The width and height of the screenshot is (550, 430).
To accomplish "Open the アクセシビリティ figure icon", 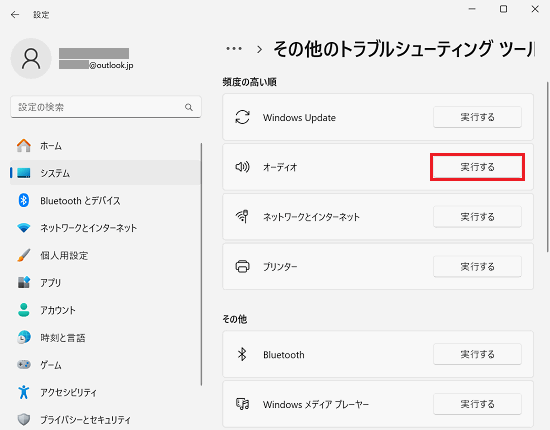I will pyautogui.click(x=24, y=392).
